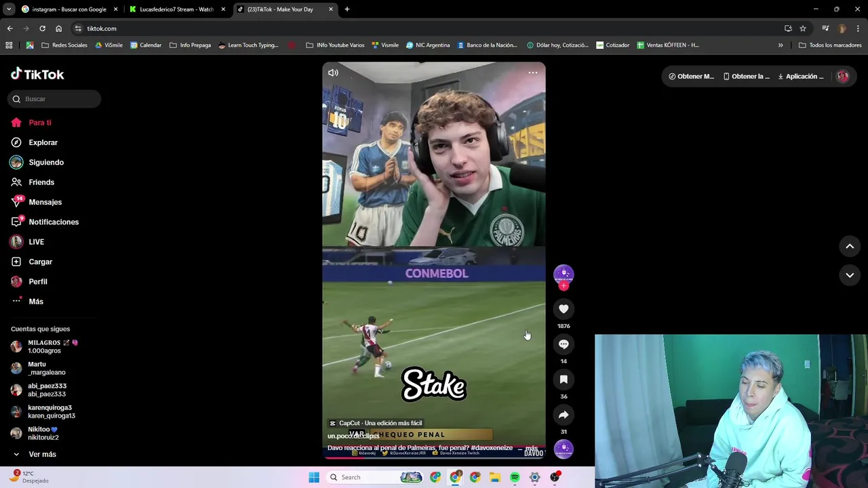Image resolution: width=868 pixels, height=488 pixels.
Task: Open OBS Studio from the taskbar
Action: pos(555,477)
